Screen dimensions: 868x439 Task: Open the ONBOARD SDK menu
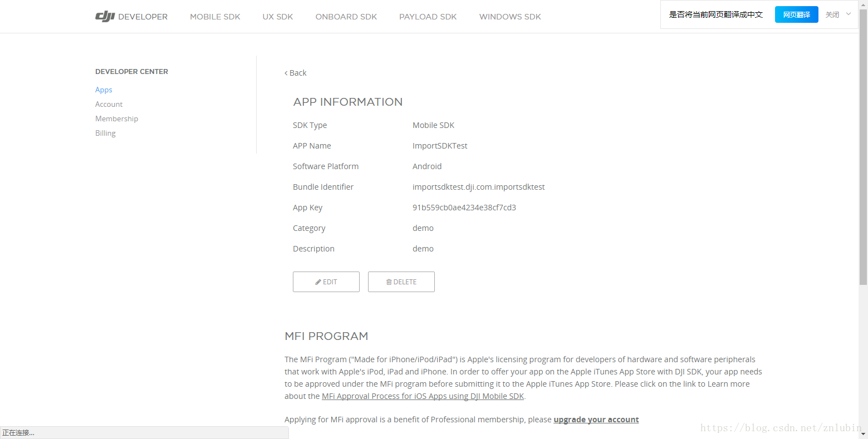[x=346, y=17]
